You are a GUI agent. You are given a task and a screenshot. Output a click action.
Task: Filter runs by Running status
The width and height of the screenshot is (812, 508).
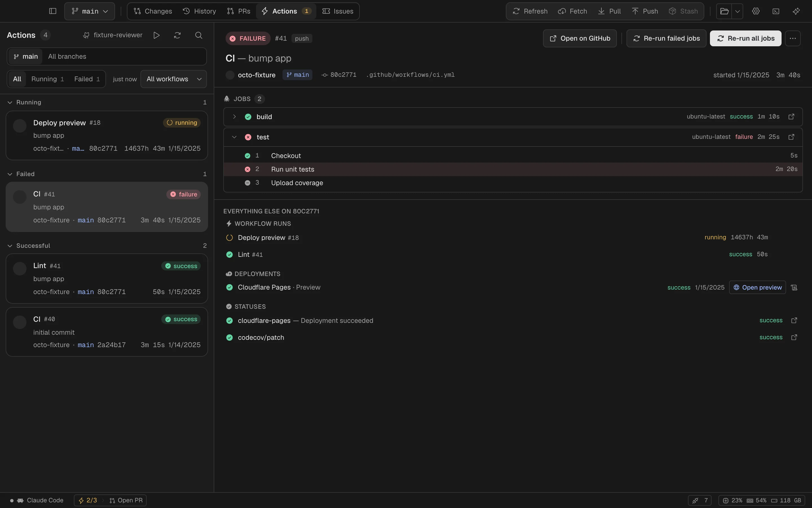pyautogui.click(x=47, y=79)
